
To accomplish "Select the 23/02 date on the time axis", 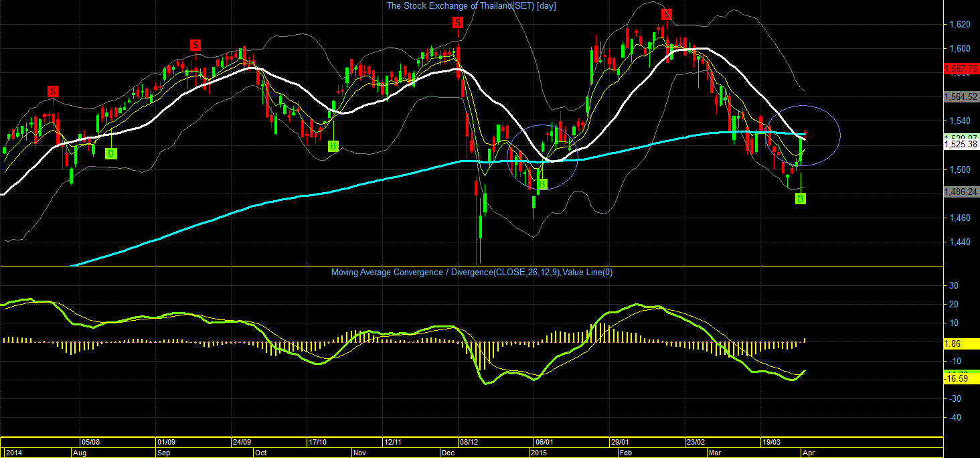I will (x=696, y=443).
